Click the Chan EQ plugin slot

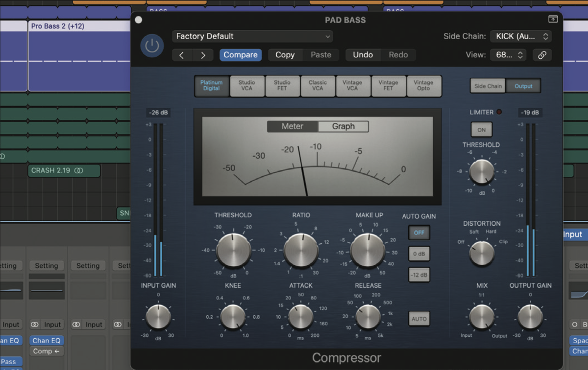(47, 341)
